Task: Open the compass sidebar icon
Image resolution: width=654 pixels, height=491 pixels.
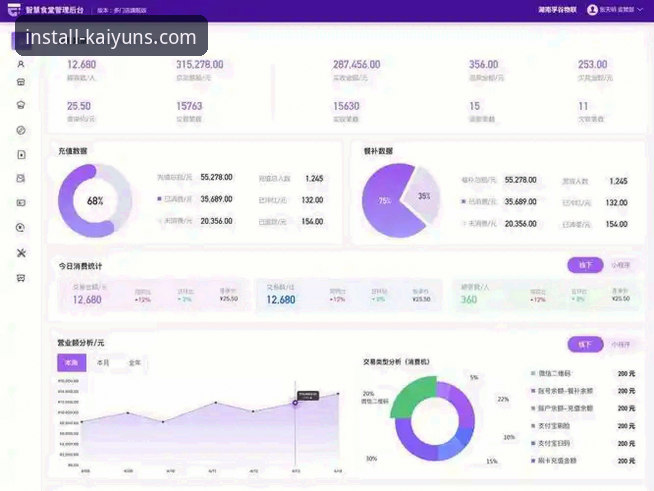Action: click(x=21, y=130)
